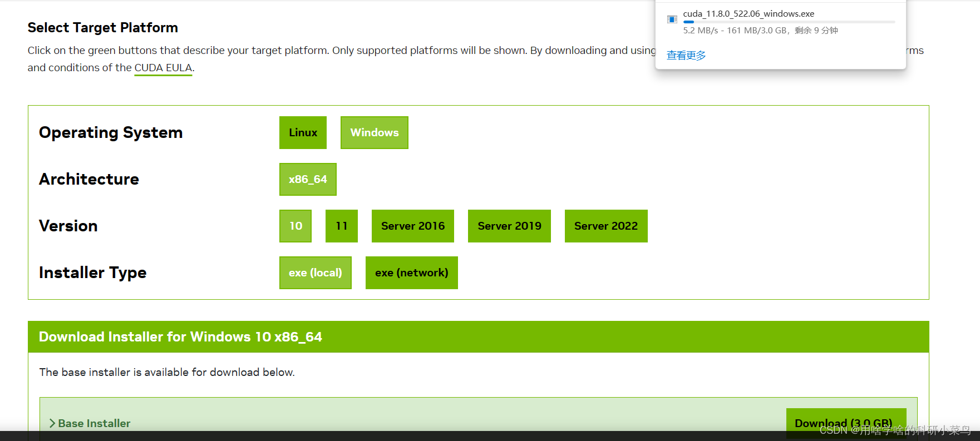Select the Windows operating system button
Image resolution: width=980 pixels, height=441 pixels.
tap(375, 132)
